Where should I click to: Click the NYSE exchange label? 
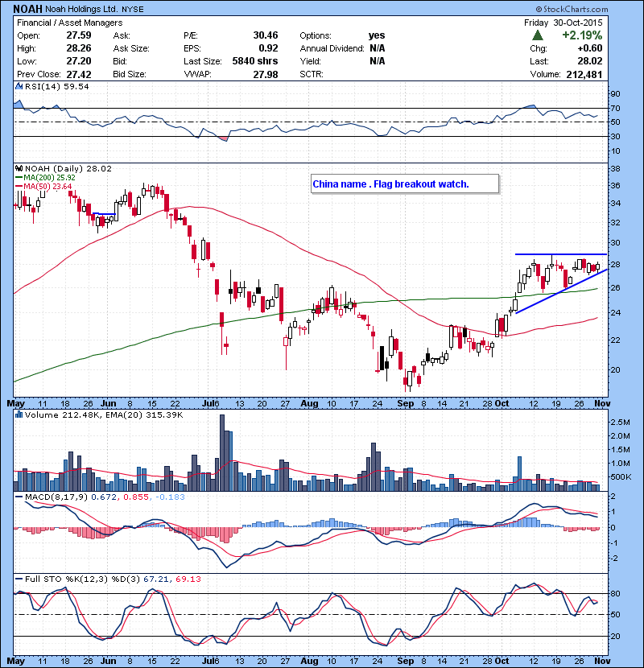(133, 10)
